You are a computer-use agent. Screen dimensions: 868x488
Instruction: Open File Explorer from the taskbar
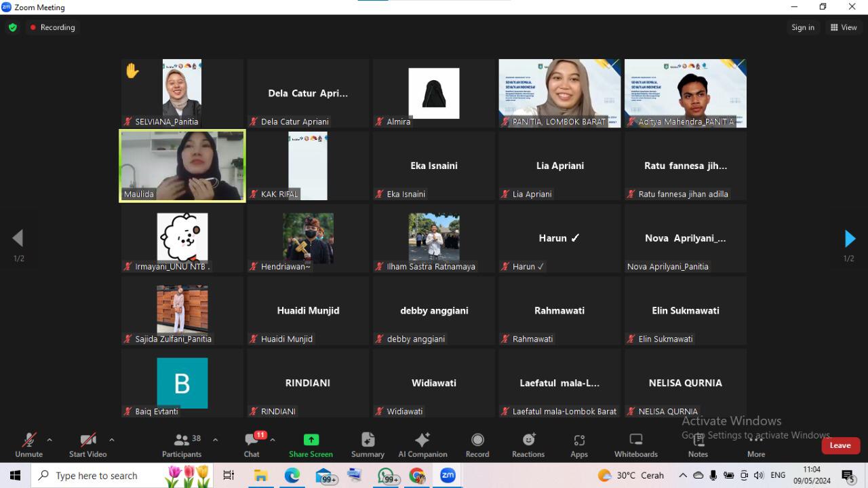coord(260,476)
